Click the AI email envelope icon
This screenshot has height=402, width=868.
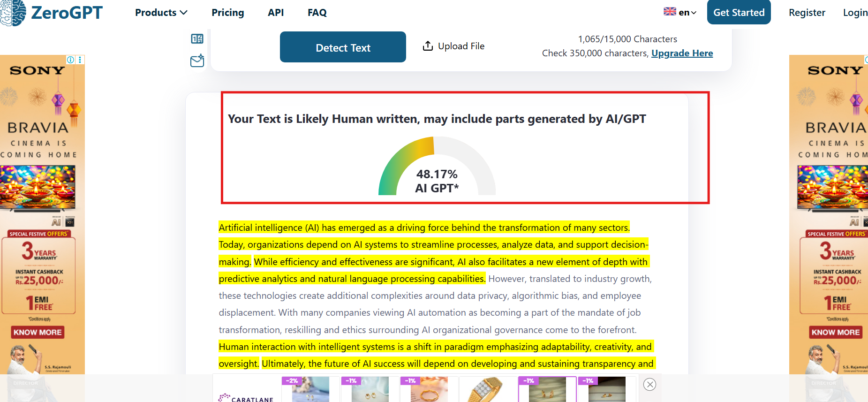click(x=197, y=61)
